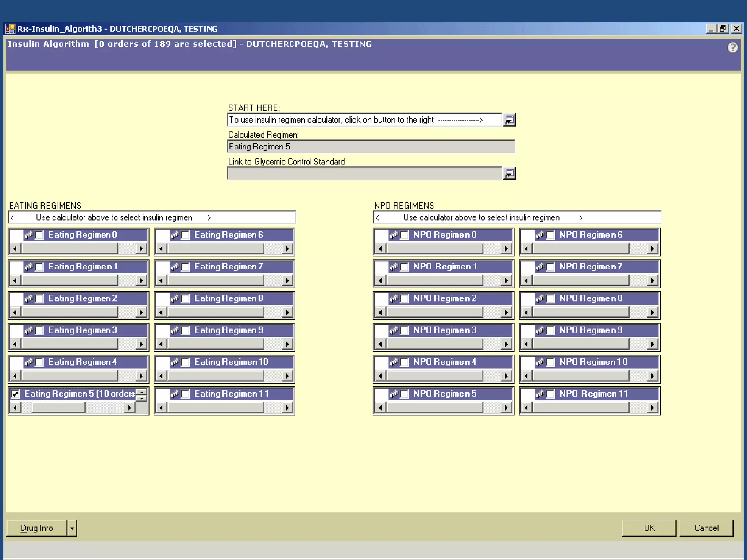Click left scroll arrow under NPO Regimen 5
The height and width of the screenshot is (560, 747).
point(380,407)
